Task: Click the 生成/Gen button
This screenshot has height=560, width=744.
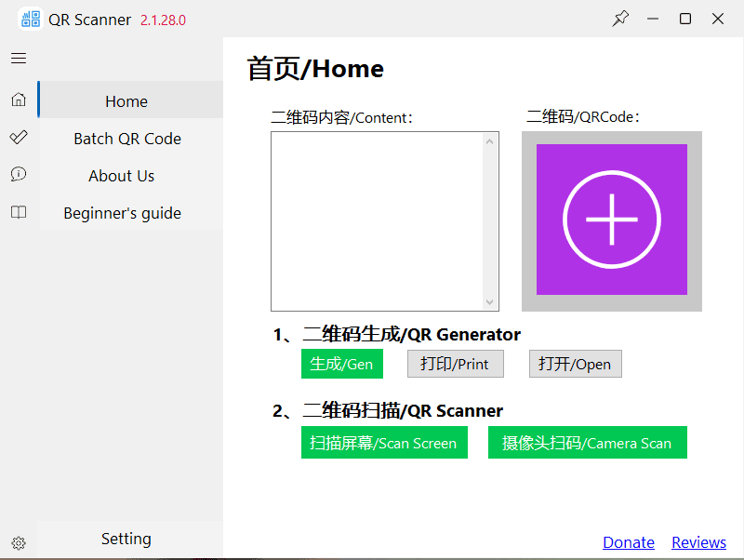Action: (341, 364)
